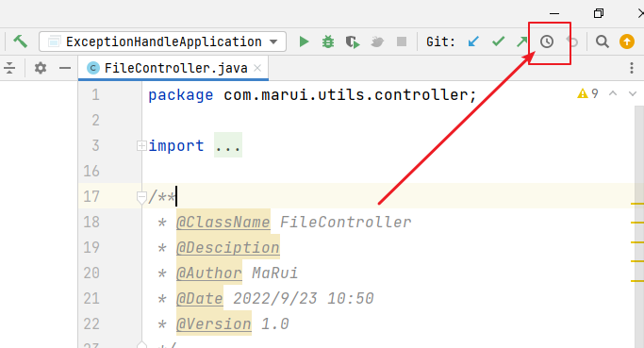Expand the folded import statements
Image resolution: width=644 pixels, height=348 pixels.
pyautogui.click(x=141, y=146)
